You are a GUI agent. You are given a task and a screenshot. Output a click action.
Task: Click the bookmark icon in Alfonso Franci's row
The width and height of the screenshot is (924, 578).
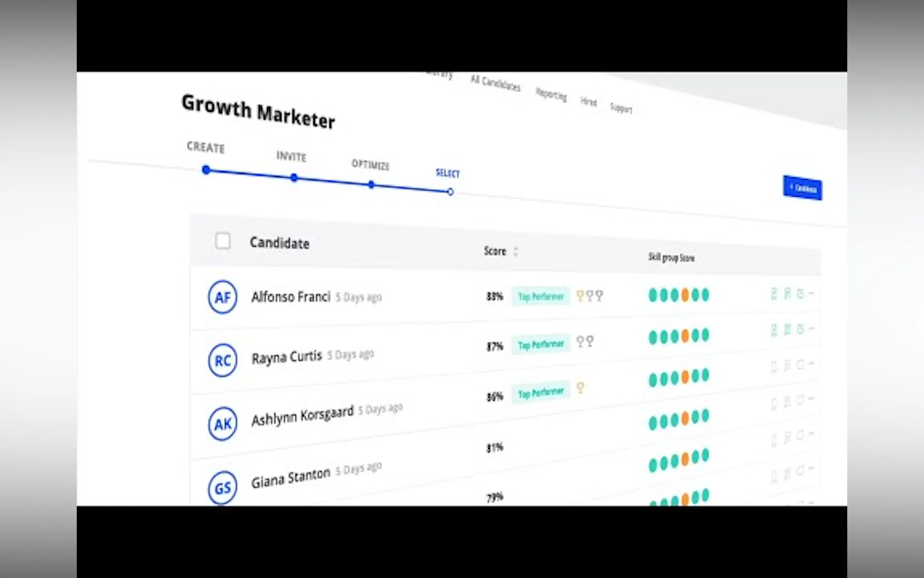tap(774, 294)
